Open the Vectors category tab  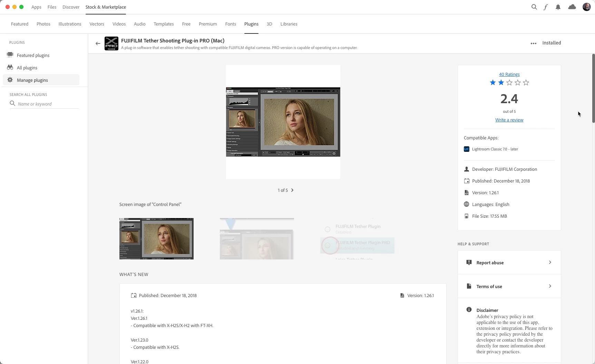click(x=97, y=24)
